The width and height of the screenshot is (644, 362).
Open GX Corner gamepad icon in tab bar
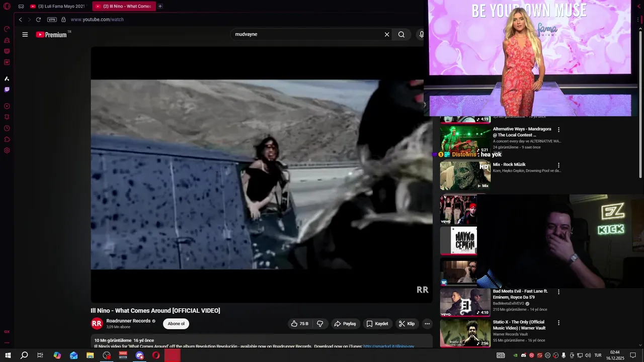pyautogui.click(x=21, y=7)
